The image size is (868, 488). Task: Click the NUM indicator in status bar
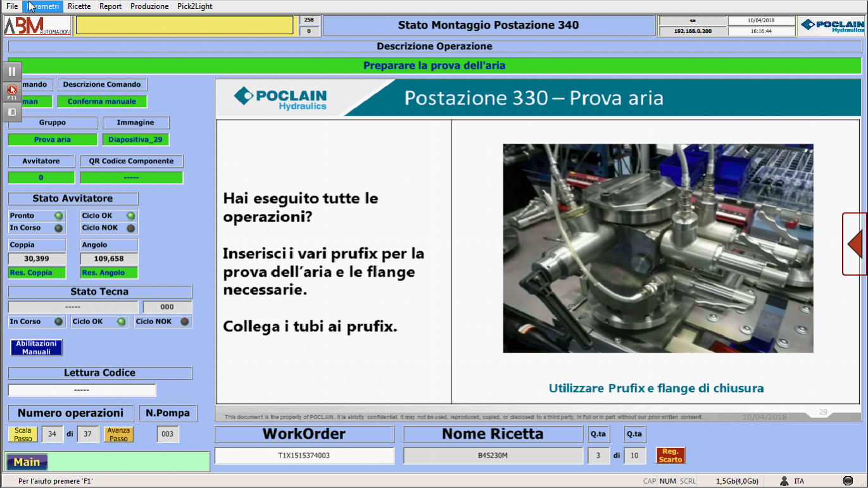[x=667, y=481]
